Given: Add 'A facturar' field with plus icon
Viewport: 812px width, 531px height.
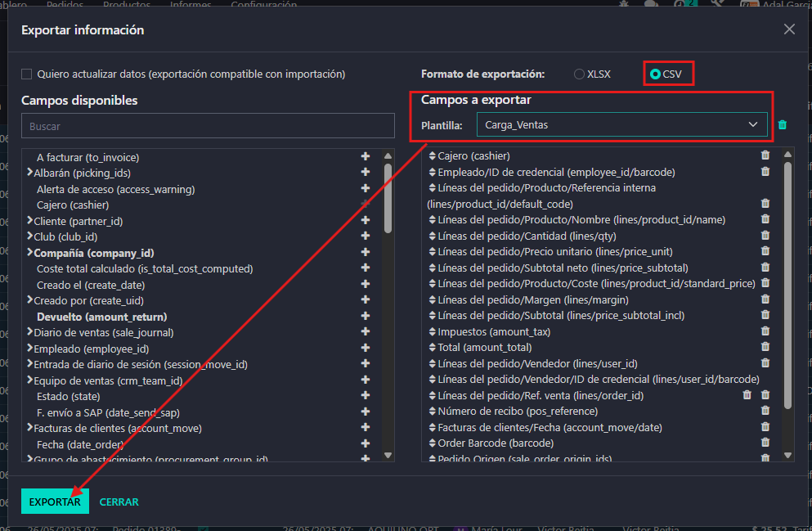Looking at the screenshot, I should 366,157.
